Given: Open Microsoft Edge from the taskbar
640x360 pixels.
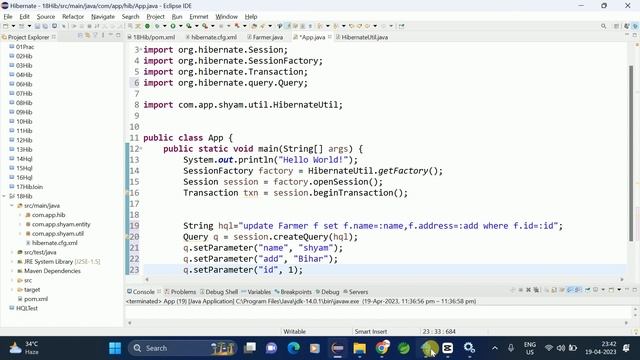Looking at the screenshot, I should (x=293, y=348).
